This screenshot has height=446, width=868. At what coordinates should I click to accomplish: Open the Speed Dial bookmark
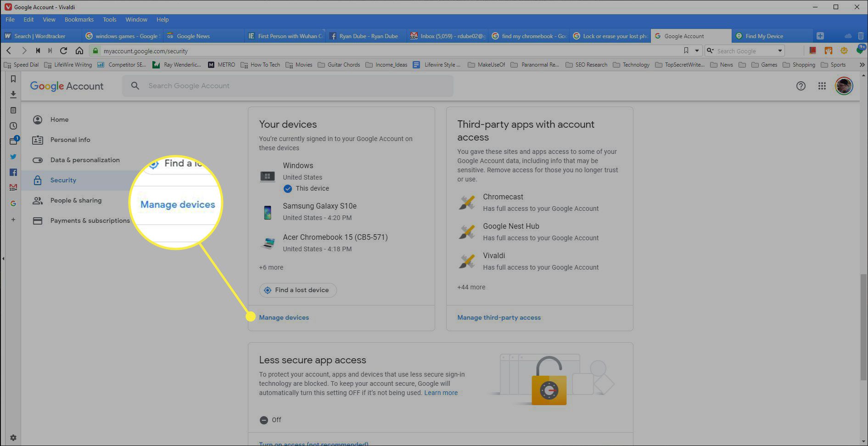tap(21, 65)
